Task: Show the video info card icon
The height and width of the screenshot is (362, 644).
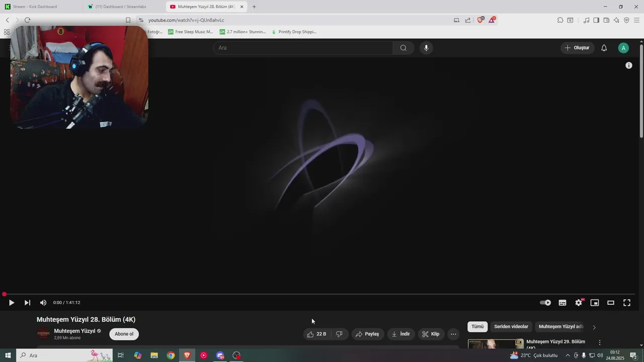Action: click(x=628, y=65)
